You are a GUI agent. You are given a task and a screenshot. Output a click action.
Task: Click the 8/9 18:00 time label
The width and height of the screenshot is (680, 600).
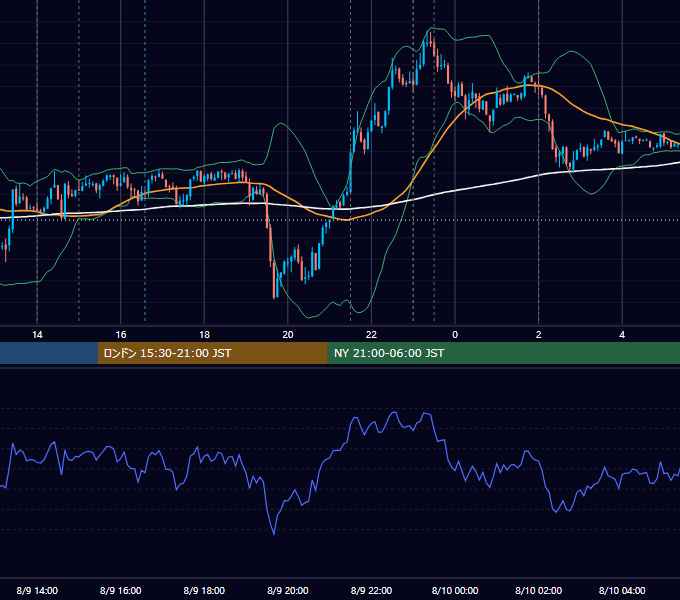tap(204, 590)
